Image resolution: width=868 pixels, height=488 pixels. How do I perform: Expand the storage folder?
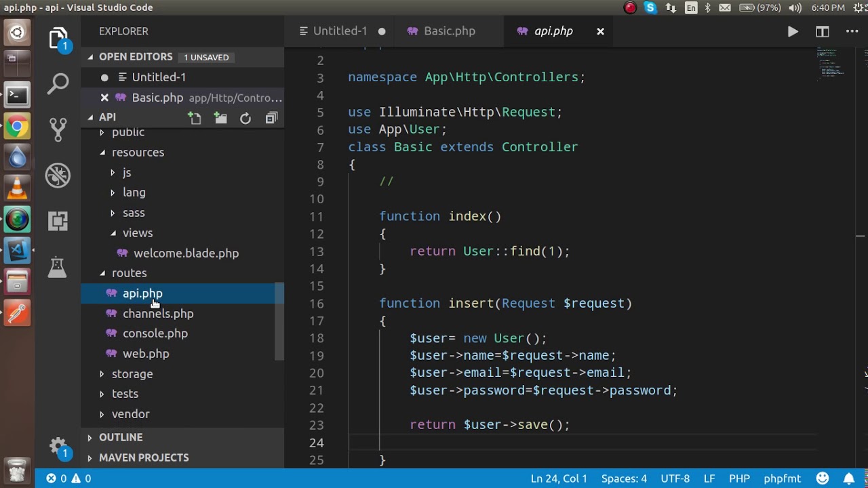(132, 373)
